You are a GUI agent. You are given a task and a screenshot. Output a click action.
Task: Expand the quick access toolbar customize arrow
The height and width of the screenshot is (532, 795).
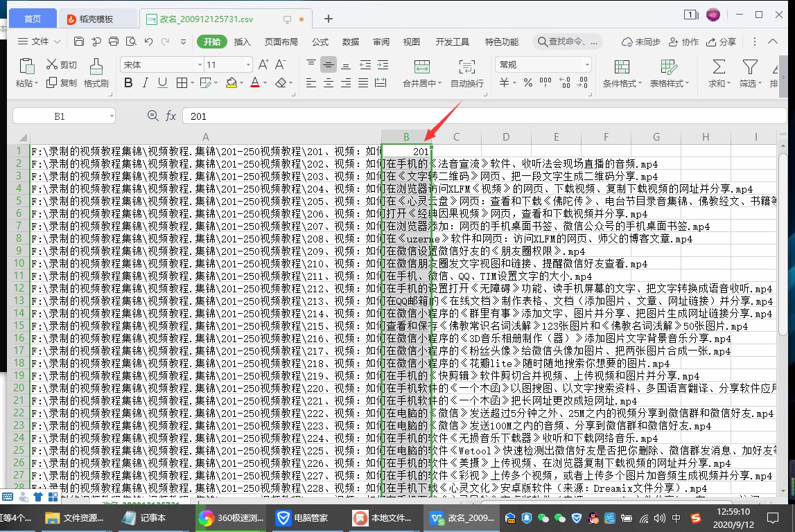click(183, 42)
